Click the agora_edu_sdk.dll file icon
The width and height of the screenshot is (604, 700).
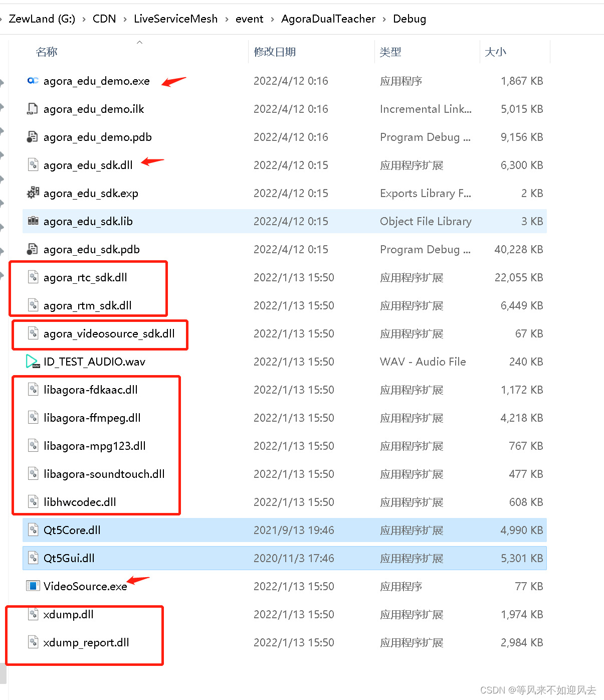coord(33,165)
